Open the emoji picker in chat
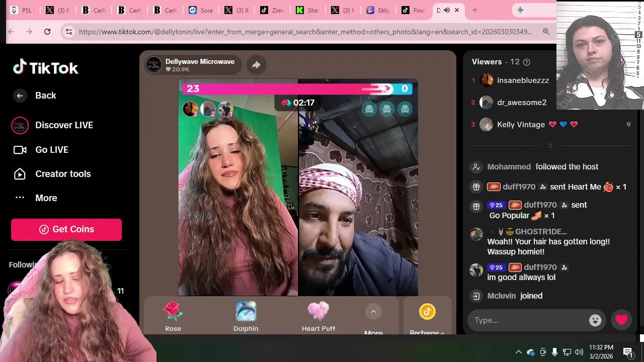Viewport: 644px width, 362px height. click(x=595, y=320)
